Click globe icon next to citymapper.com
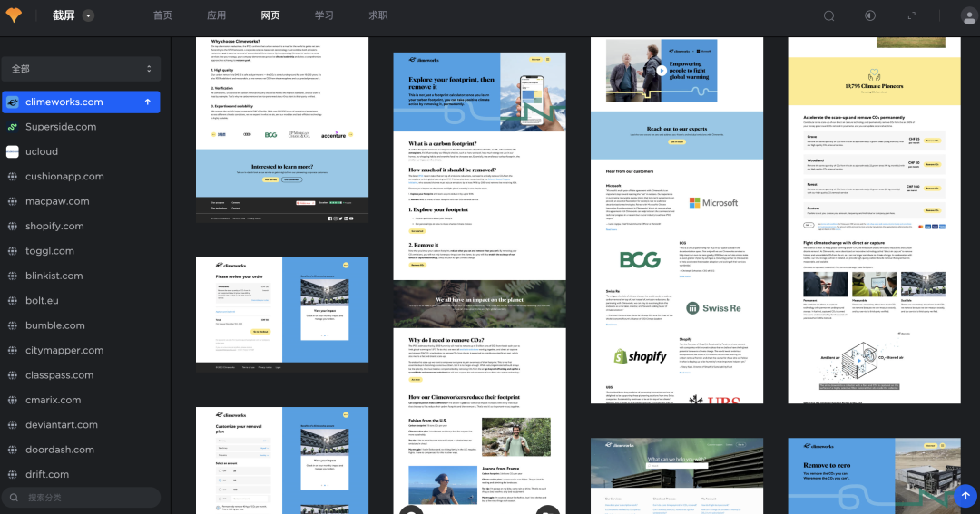 coord(13,350)
